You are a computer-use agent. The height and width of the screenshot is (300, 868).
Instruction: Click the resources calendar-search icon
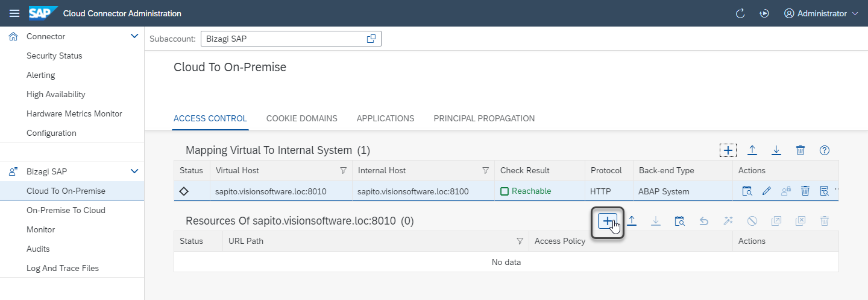(680, 221)
